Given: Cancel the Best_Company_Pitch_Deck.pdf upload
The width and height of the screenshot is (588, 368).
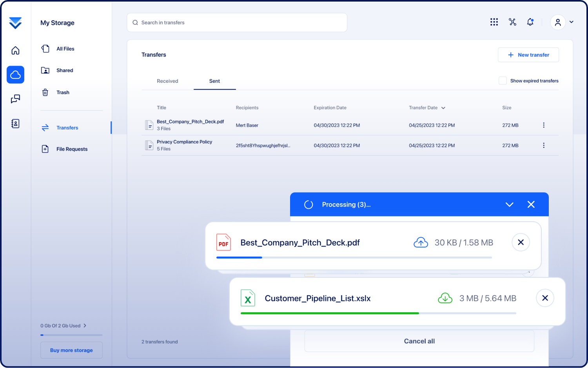Looking at the screenshot, I should point(521,242).
